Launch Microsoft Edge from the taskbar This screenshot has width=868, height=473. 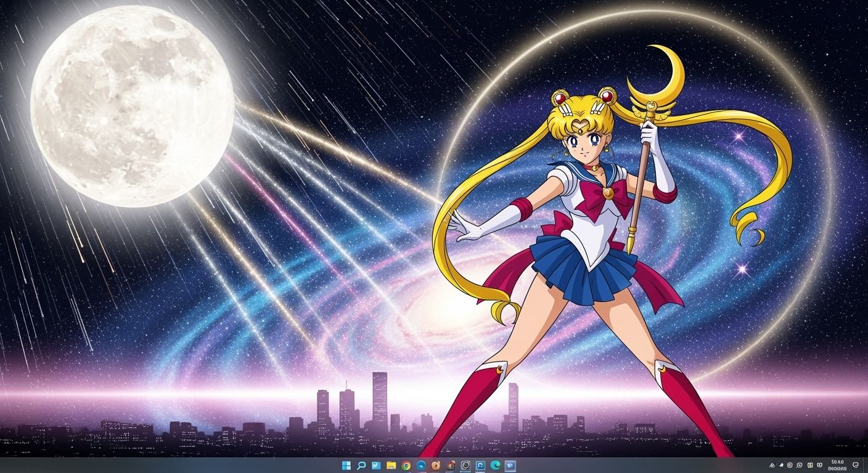(495, 466)
